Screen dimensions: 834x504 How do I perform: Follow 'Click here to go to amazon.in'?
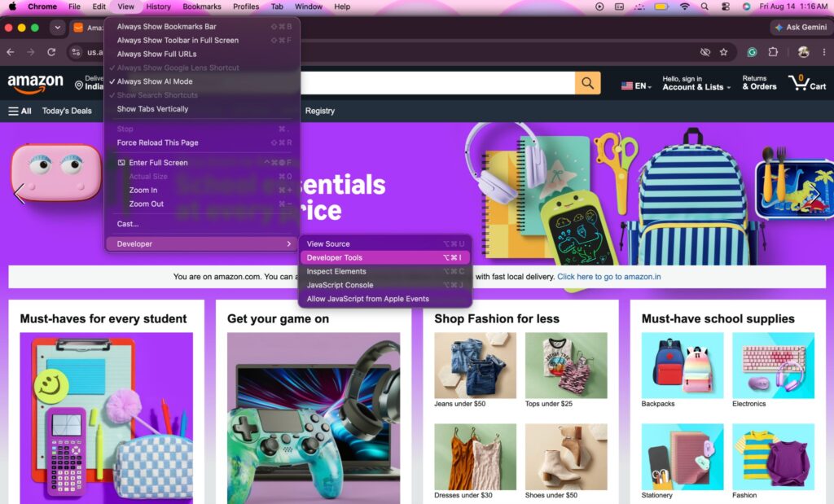[x=609, y=277]
